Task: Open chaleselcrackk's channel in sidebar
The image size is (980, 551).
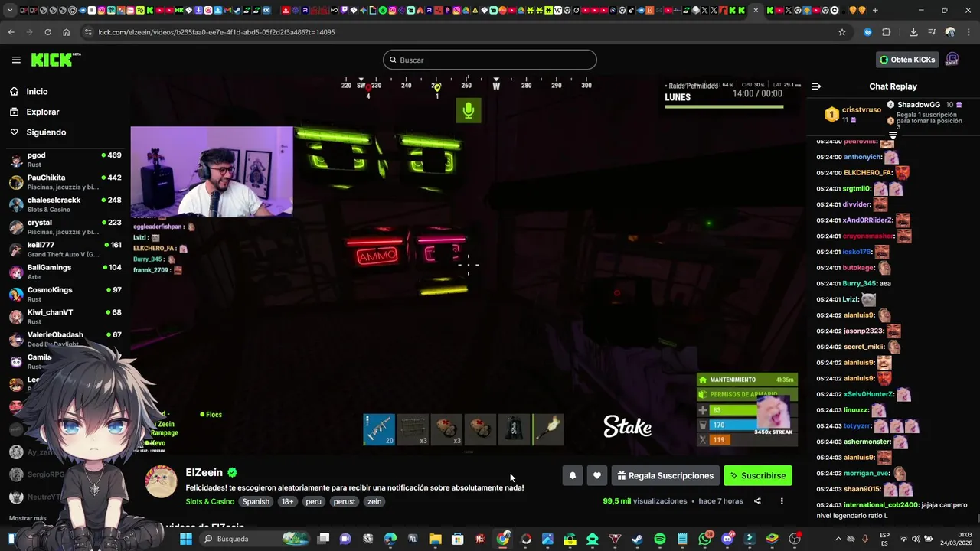Action: (x=65, y=204)
